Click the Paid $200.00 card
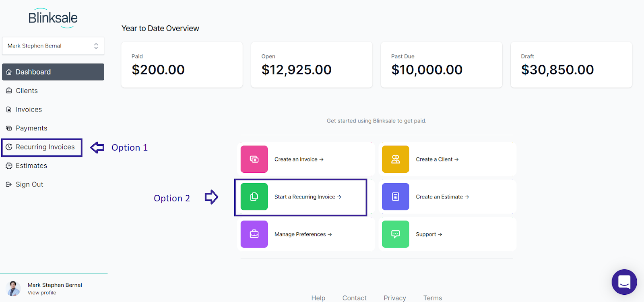 coord(182,65)
